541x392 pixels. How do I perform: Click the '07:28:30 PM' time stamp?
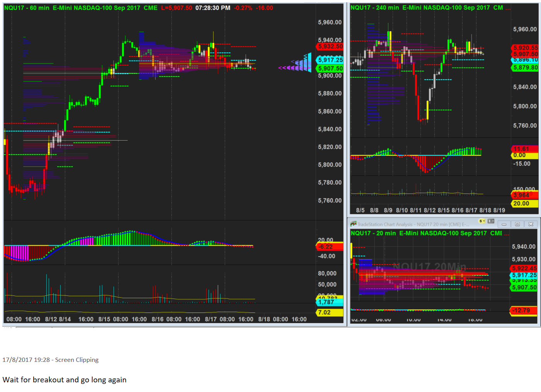(x=213, y=8)
